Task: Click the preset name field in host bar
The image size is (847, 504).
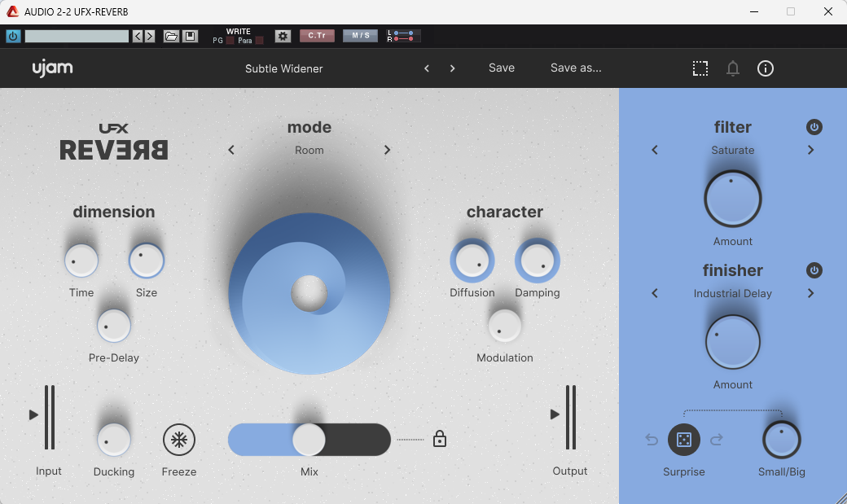Action: (x=77, y=36)
